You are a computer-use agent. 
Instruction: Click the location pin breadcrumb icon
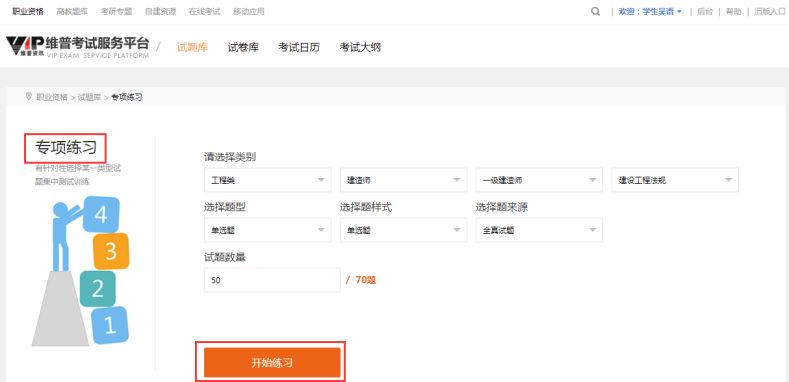[x=29, y=96]
